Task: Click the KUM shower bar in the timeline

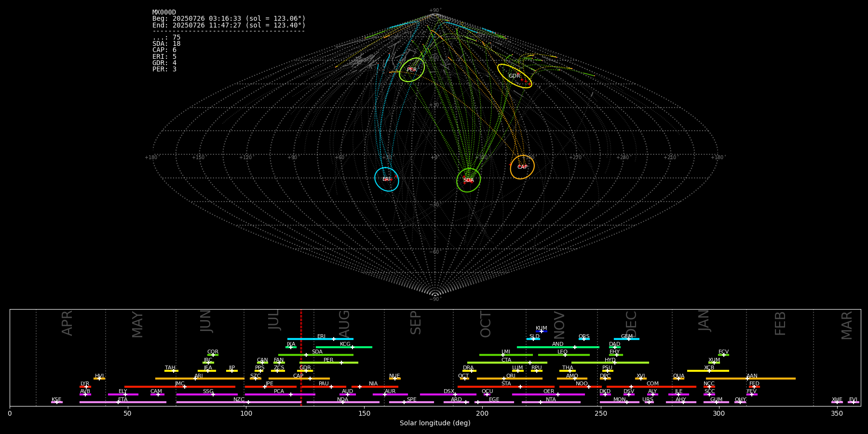Action: pyautogui.click(x=542, y=331)
